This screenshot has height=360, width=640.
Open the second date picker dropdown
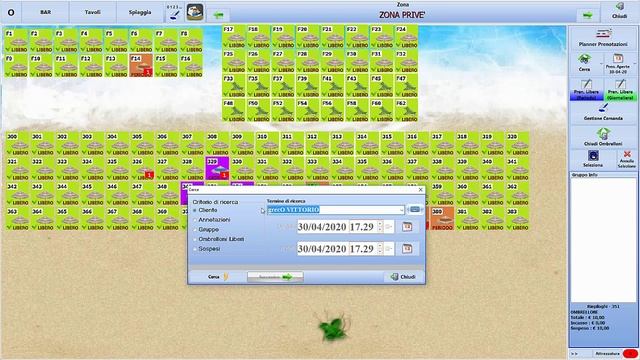(x=389, y=249)
